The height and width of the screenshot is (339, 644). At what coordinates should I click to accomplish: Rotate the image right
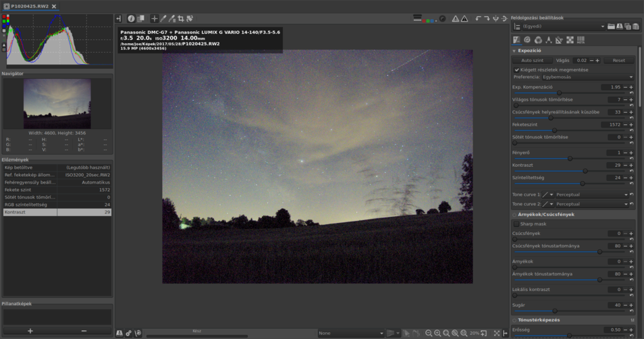(487, 18)
